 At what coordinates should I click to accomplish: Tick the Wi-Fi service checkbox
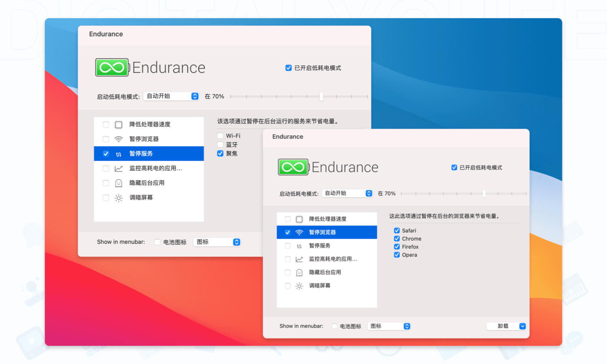pos(220,136)
